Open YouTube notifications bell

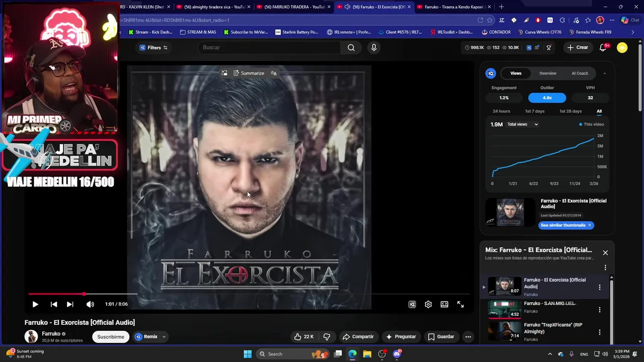(603, 47)
